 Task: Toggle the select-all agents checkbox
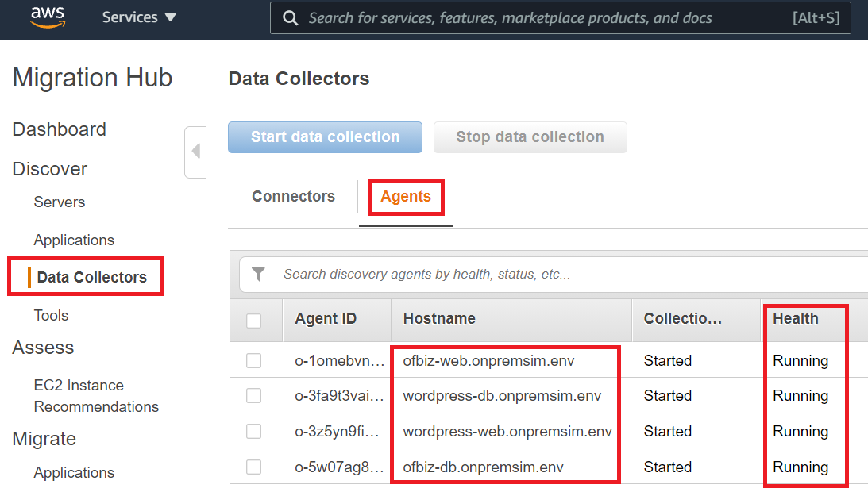tap(253, 321)
